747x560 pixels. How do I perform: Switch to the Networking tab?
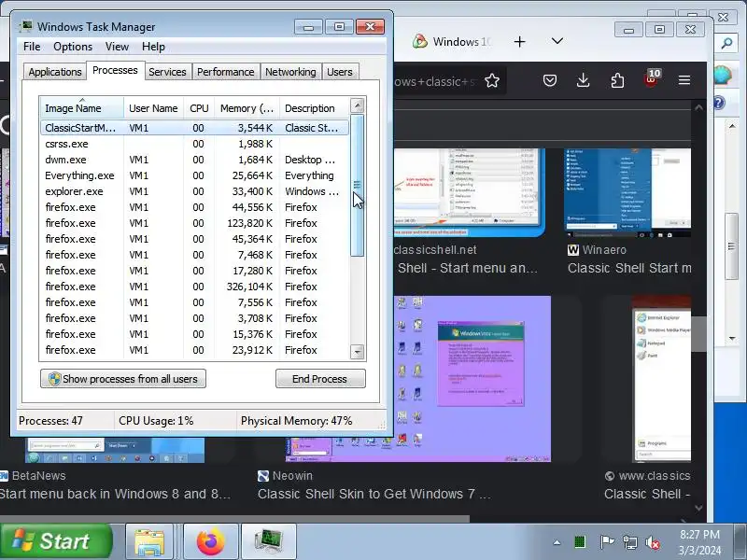(x=290, y=72)
